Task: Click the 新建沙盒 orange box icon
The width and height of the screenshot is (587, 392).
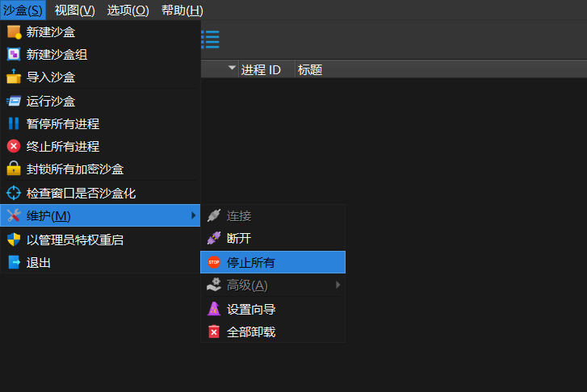Action: (x=14, y=32)
